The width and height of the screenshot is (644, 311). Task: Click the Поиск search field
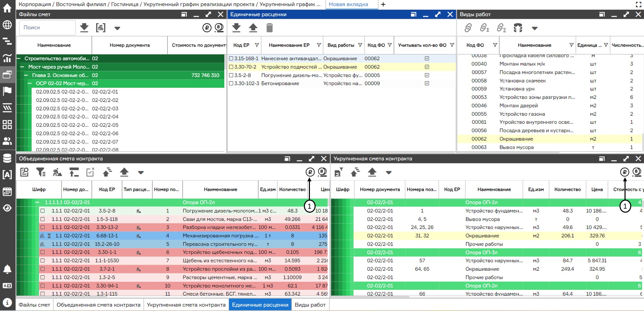[47, 28]
